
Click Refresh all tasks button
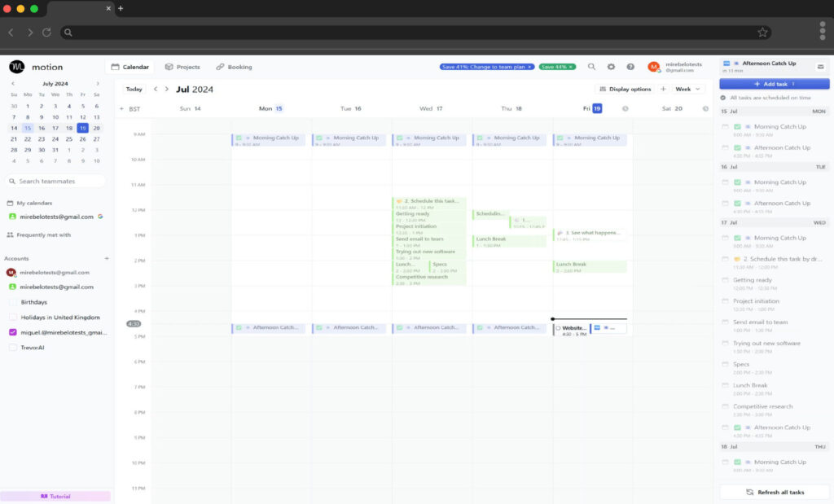(775, 493)
